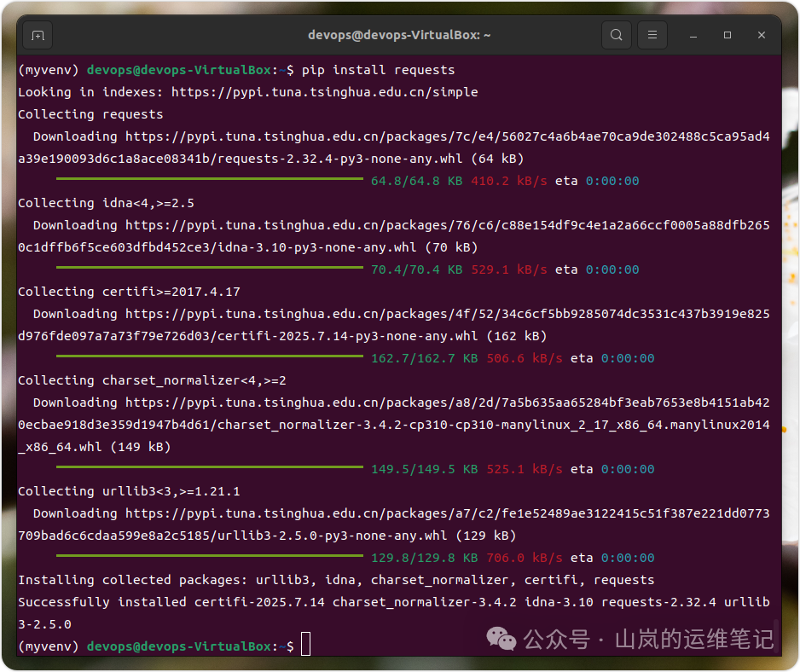Screen dimensions: 800x672
Task: Maximize the terminal window
Action: [x=728, y=36]
